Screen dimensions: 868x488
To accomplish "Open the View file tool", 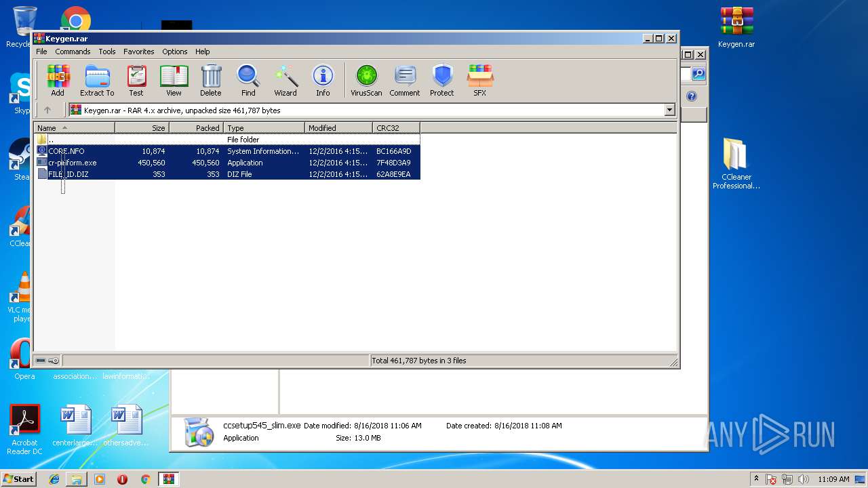I will [x=174, y=81].
